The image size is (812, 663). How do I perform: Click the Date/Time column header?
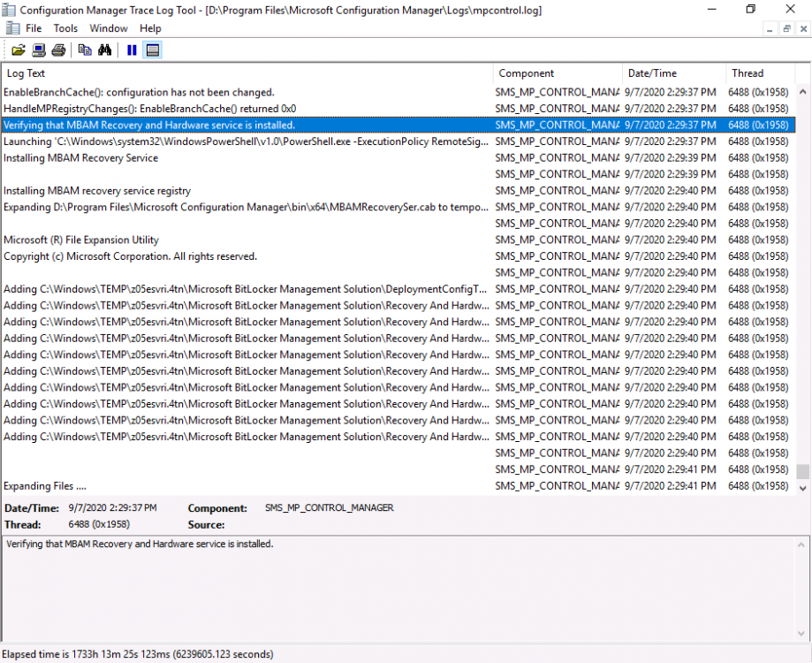pyautogui.click(x=674, y=73)
